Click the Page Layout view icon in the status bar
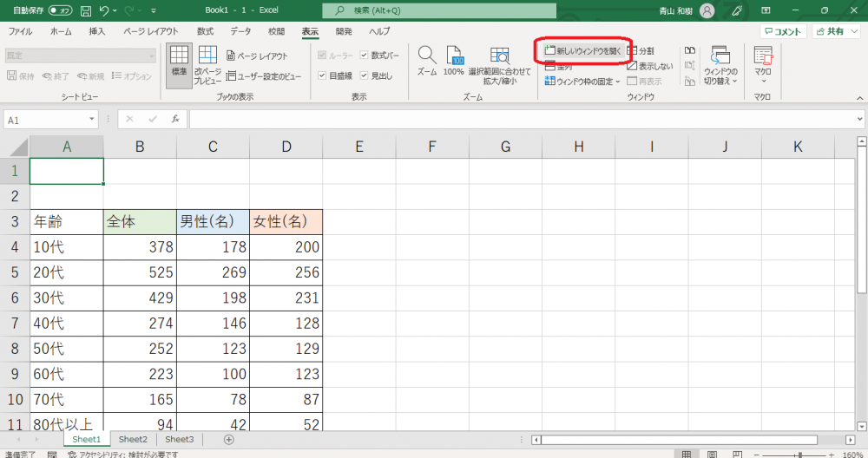Screen dimensions: 868x458 713,455
